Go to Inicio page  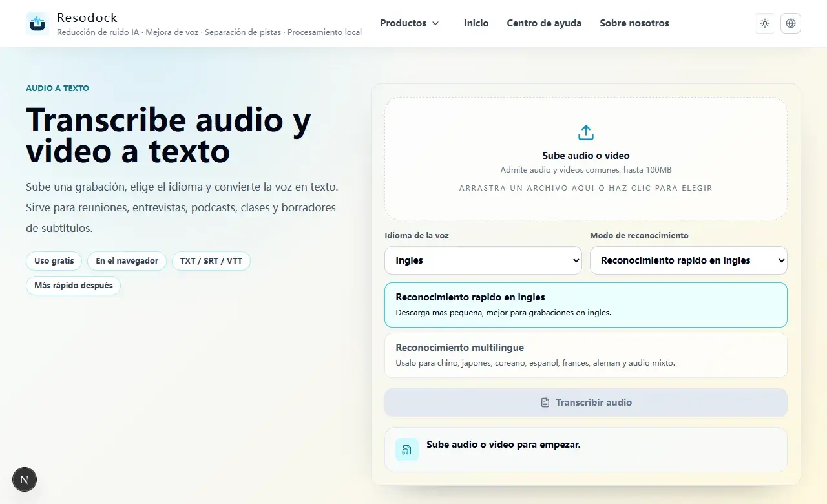(x=476, y=23)
